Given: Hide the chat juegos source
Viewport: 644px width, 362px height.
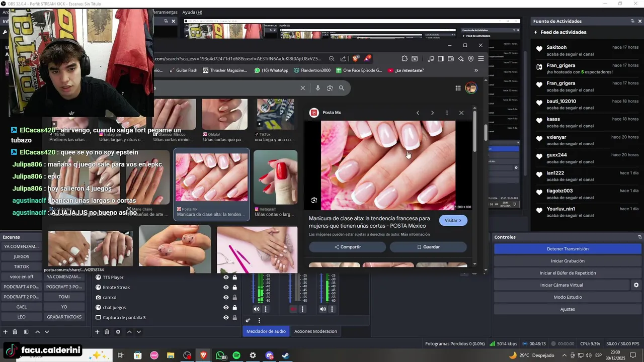Looking at the screenshot, I should tap(226, 307).
